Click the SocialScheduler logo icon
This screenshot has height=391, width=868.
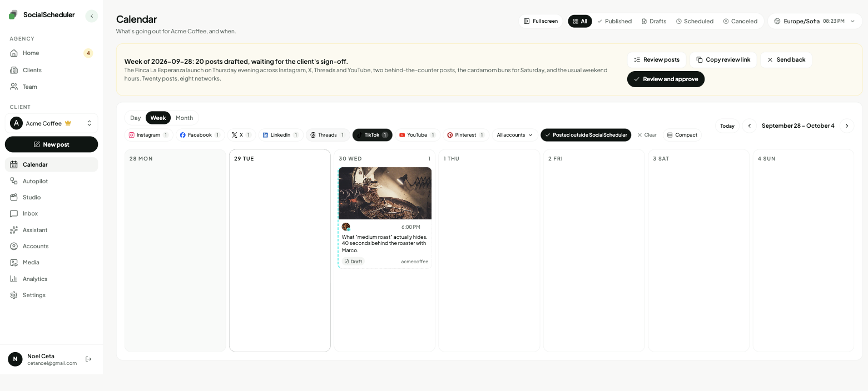click(x=13, y=15)
